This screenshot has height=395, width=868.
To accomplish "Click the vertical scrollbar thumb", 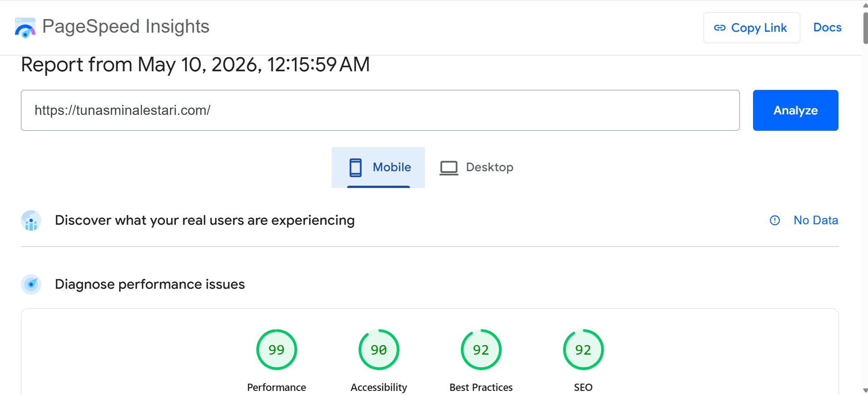I will point(865,27).
